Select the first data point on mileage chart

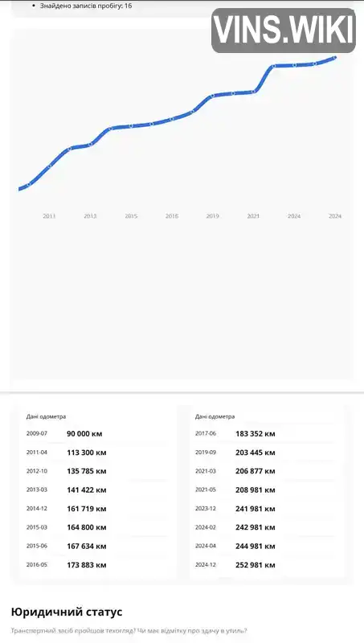[29, 185]
